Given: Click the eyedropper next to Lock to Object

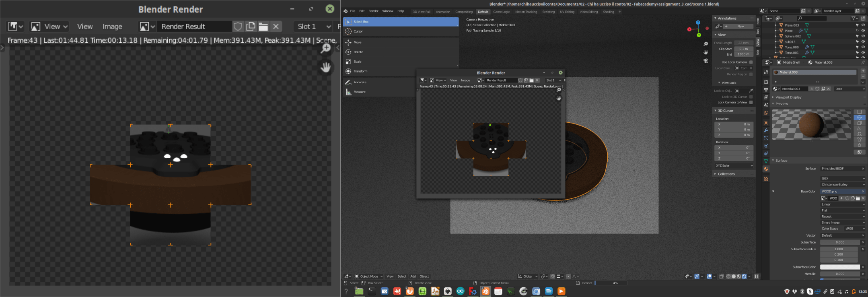Looking at the screenshot, I should 751,91.
